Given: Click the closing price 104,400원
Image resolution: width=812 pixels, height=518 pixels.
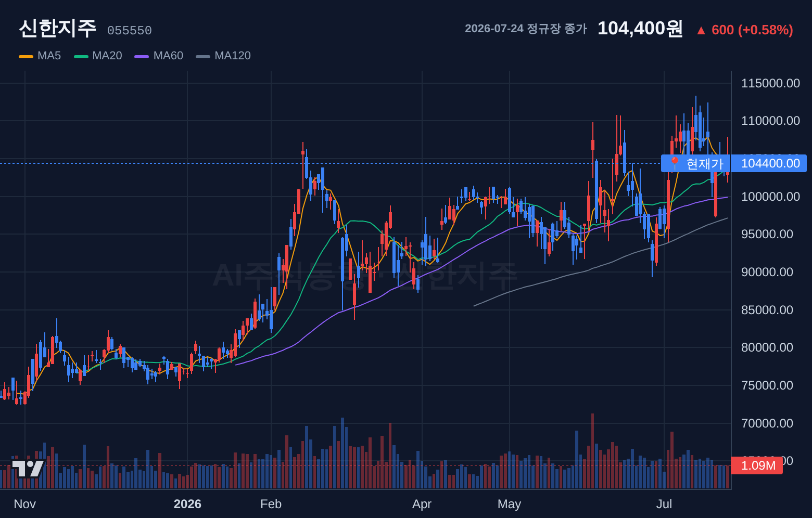Looking at the screenshot, I should [640, 28].
